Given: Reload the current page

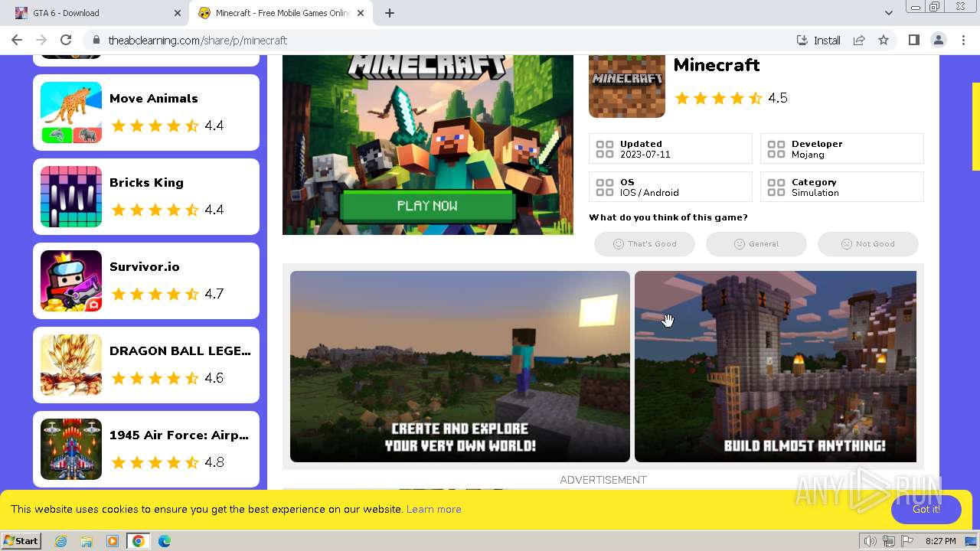Looking at the screenshot, I should 66,40.
